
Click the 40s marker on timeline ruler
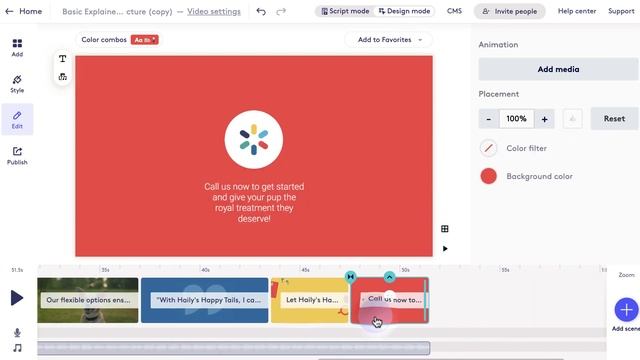205,270
